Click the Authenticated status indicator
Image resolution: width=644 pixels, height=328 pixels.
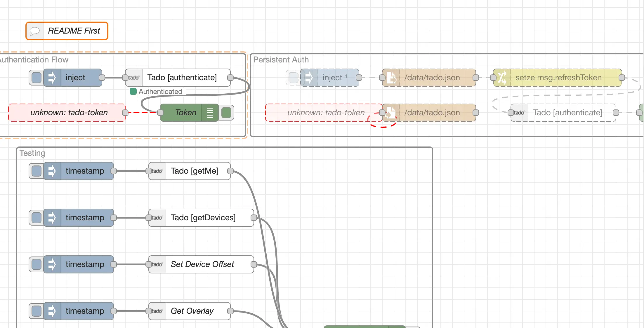click(x=156, y=92)
